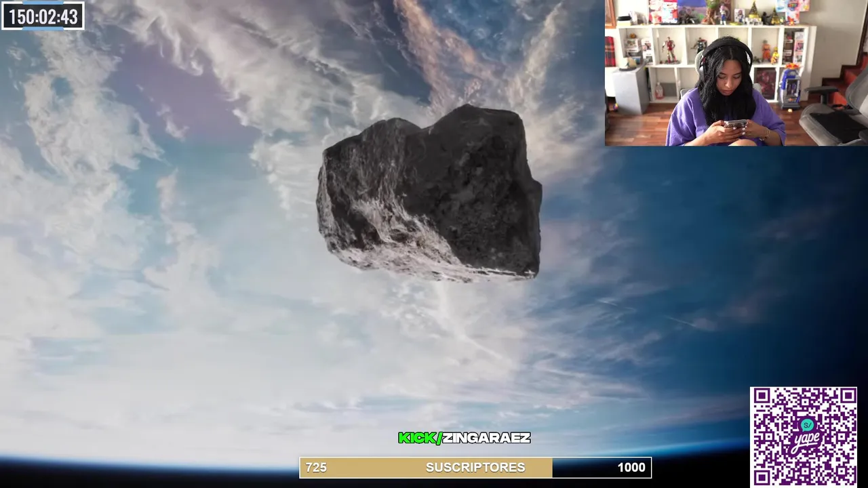Image resolution: width=868 pixels, height=488 pixels.
Task: Click the SUSCRIPTORES label text
Action: click(x=475, y=468)
